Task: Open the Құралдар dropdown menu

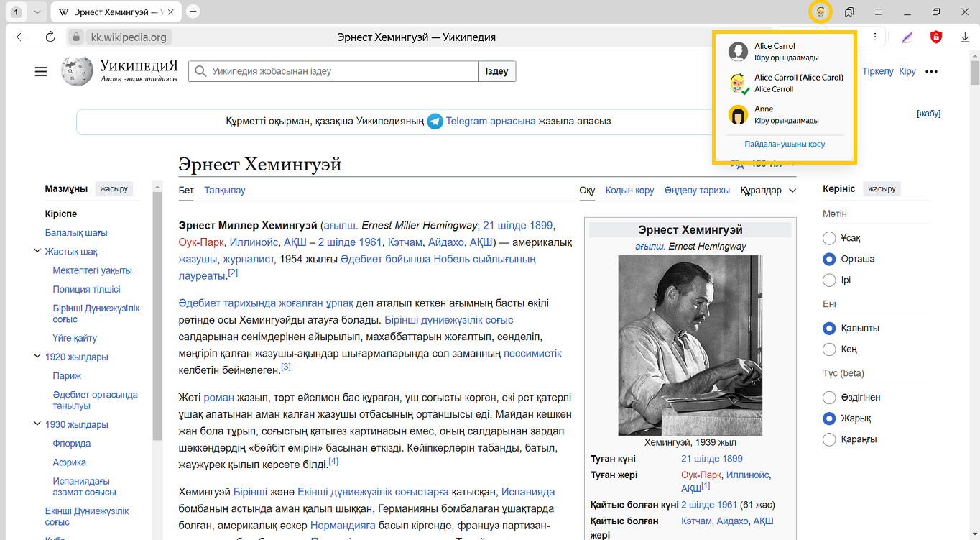Action: 768,191
